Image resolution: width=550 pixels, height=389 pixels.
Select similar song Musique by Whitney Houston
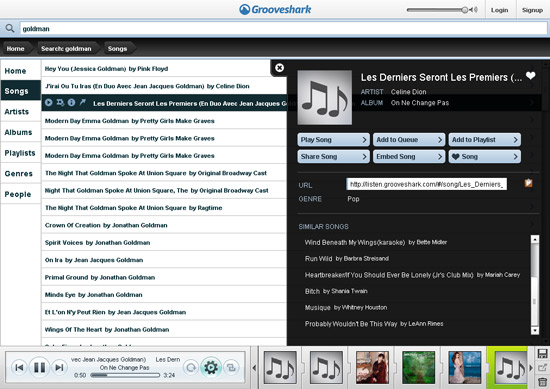pos(346,307)
